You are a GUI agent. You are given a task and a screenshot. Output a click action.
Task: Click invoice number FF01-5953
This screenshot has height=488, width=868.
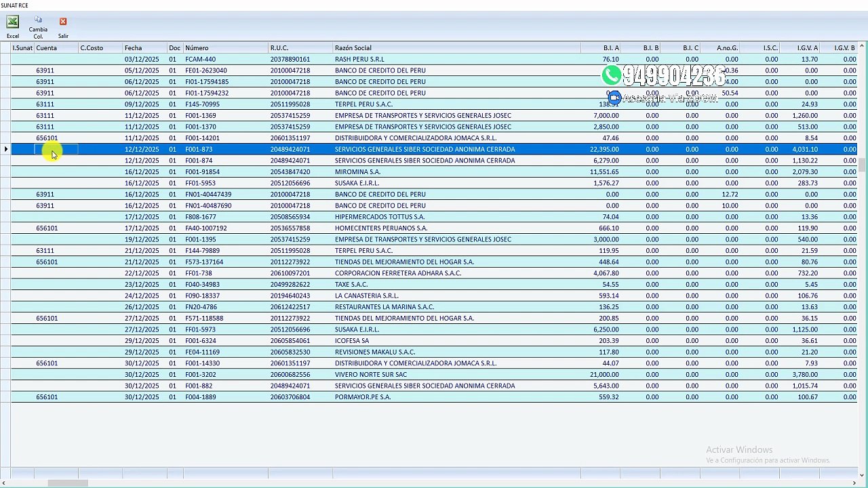[x=200, y=183]
